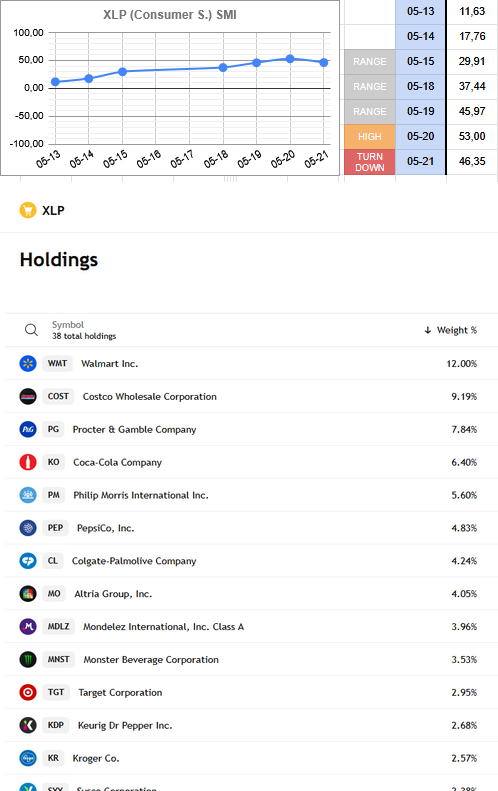This screenshot has width=498, height=791.
Task: Click the red TURN DOWN status cell
Action: tap(370, 162)
